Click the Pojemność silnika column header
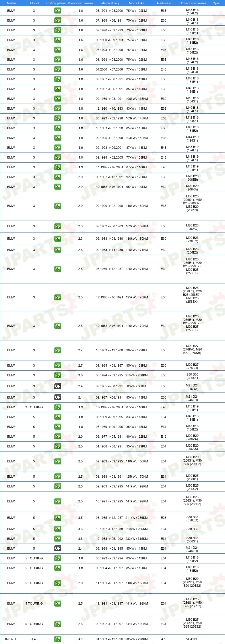225x644 pixels. pos(80,3)
